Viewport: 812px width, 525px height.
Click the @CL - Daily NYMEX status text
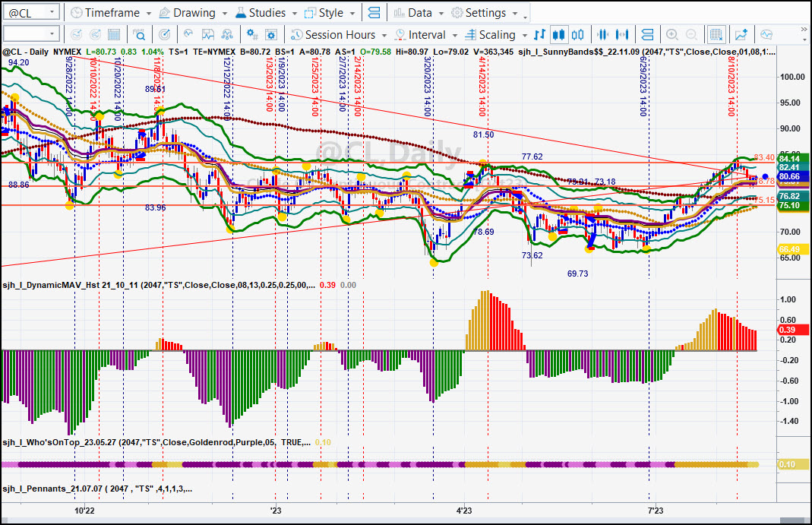click(42, 52)
